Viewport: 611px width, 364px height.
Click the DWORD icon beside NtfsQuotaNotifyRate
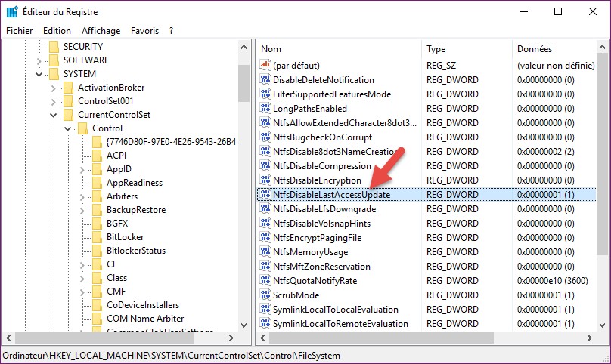(265, 281)
